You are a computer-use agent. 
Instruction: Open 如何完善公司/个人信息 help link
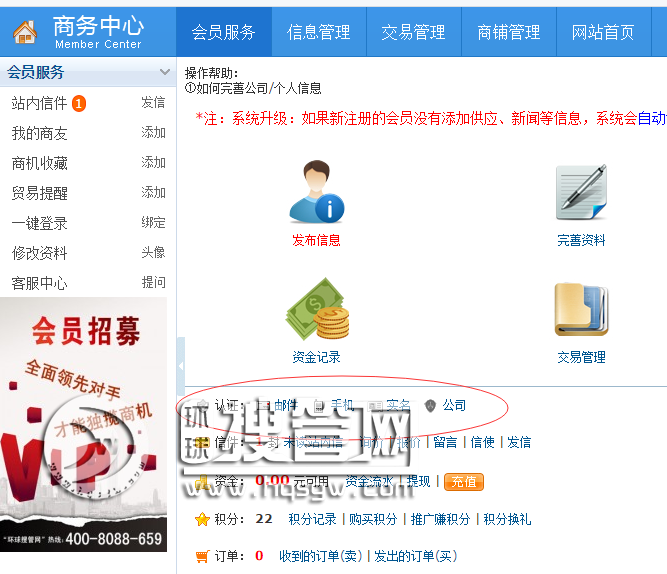click(x=253, y=89)
